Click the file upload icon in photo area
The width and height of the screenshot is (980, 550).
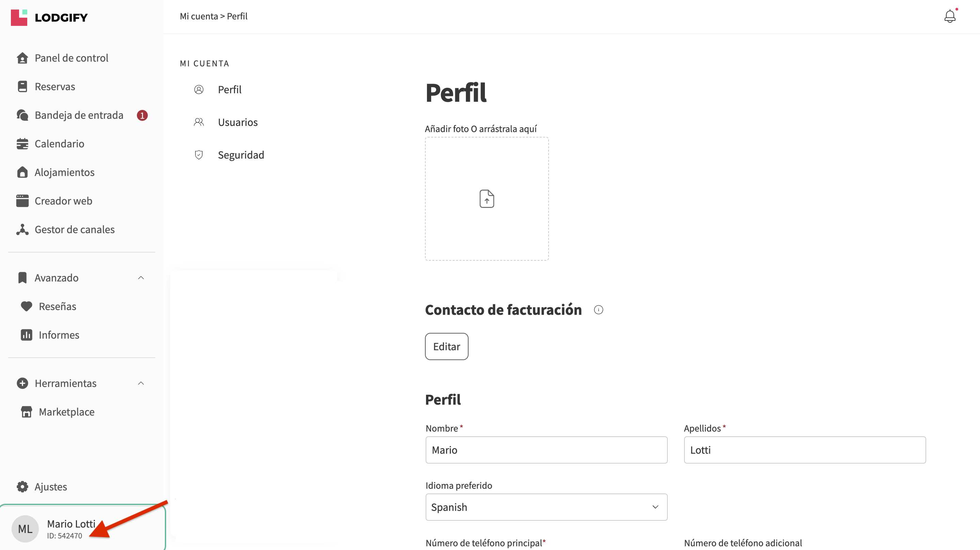coord(487,198)
